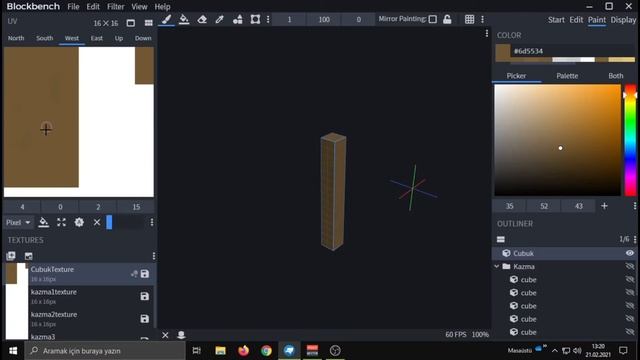Select the Up face tab

[119, 38]
